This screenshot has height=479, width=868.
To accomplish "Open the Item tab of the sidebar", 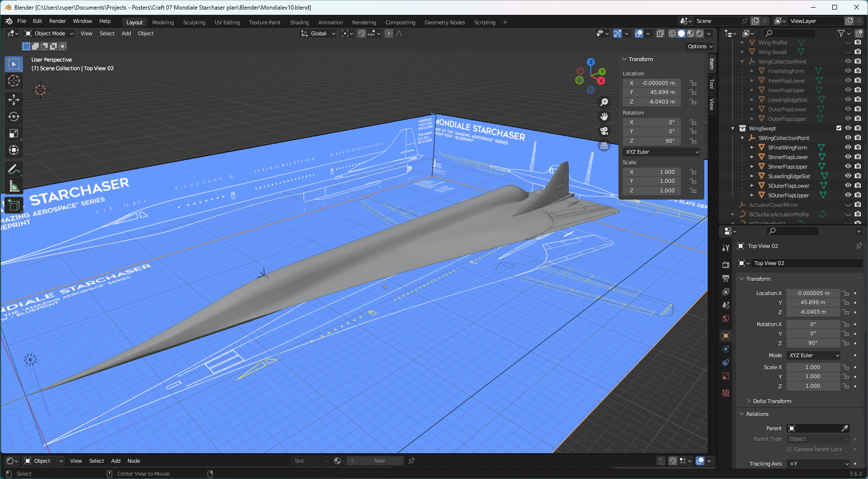I will [711, 64].
